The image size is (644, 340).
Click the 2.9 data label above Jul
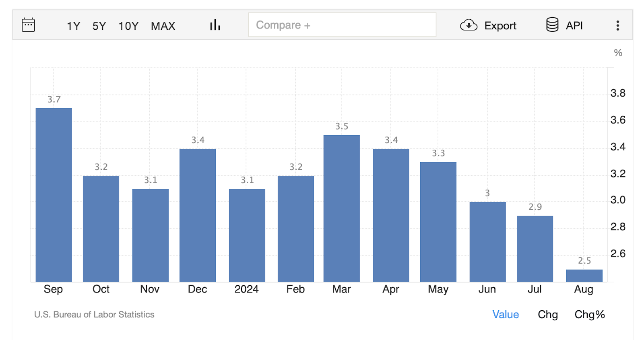coord(535,207)
